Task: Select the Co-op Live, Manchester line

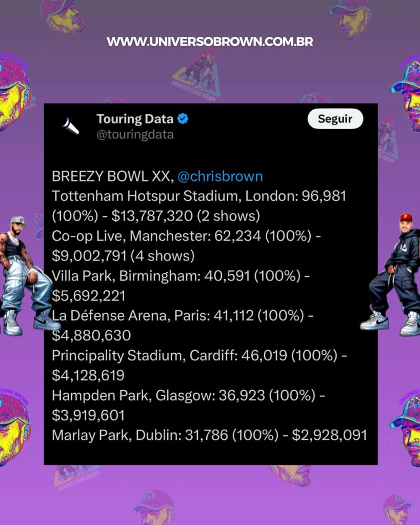Action: (186, 246)
